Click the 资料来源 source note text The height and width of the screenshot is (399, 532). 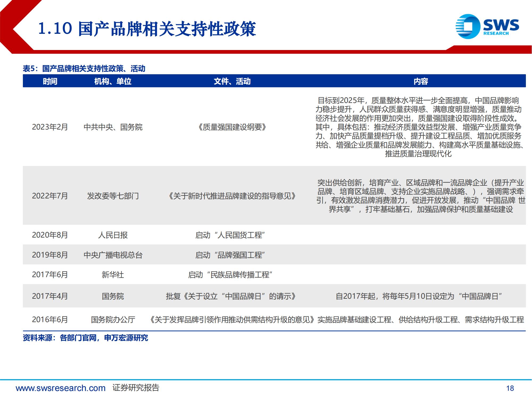(x=85, y=338)
